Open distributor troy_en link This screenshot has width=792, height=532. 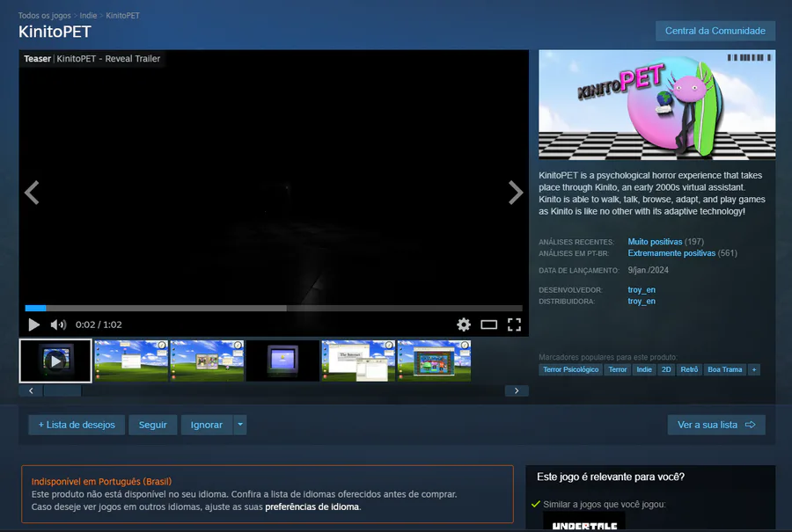pyautogui.click(x=642, y=302)
